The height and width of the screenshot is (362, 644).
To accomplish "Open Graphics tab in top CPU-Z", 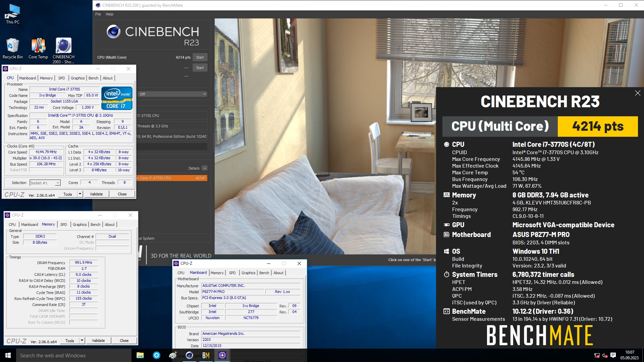I will pyautogui.click(x=78, y=78).
